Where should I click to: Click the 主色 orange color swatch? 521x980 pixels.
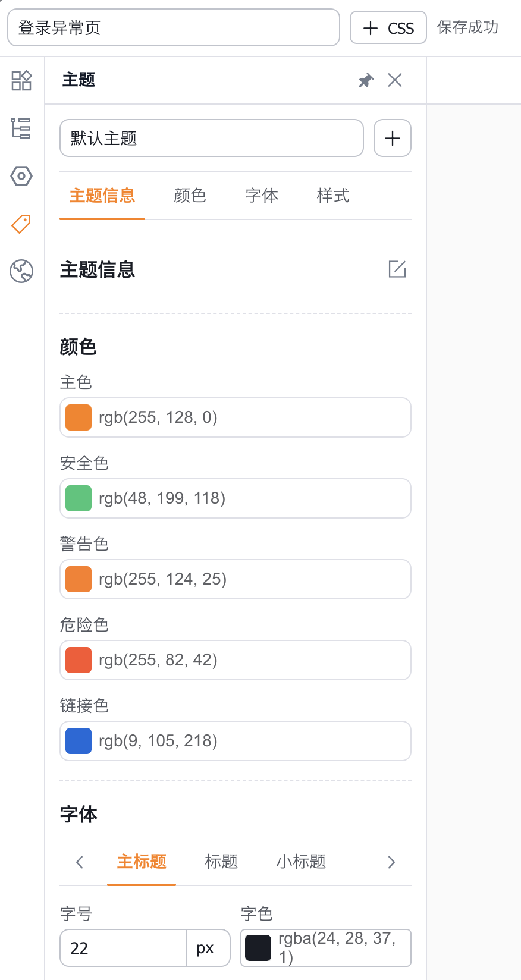point(79,417)
